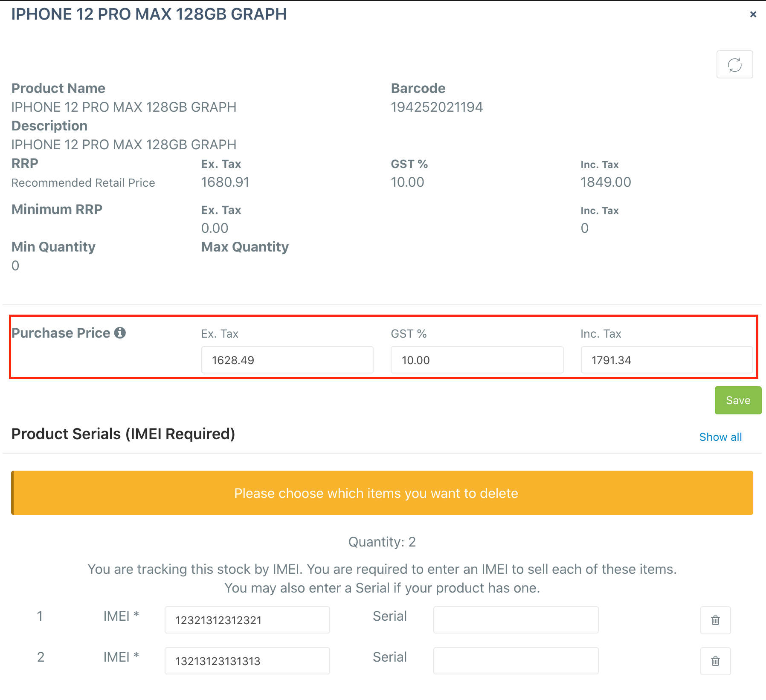The width and height of the screenshot is (766, 700).
Task: Click the yellow 'Please choose which items' banner
Action: tap(382, 493)
